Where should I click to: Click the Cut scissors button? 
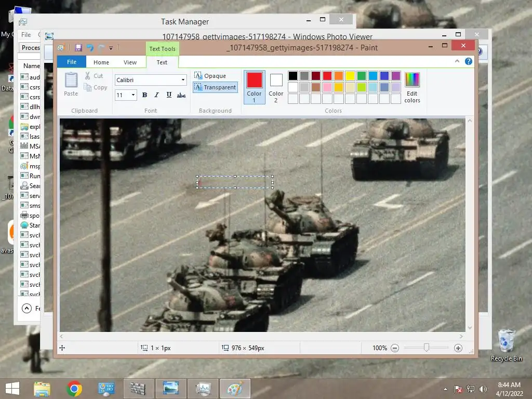[x=94, y=76]
